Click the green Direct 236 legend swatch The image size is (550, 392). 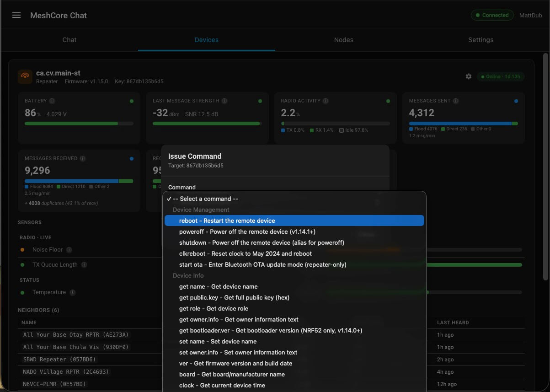tap(443, 129)
